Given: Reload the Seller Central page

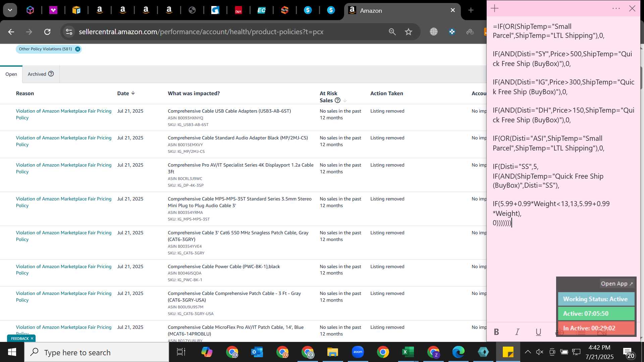Looking at the screenshot, I should point(47,32).
